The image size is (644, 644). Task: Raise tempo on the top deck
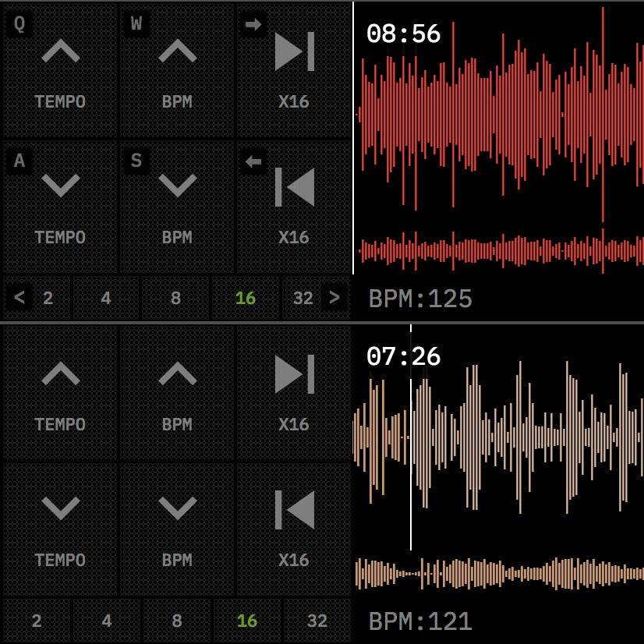click(x=60, y=70)
